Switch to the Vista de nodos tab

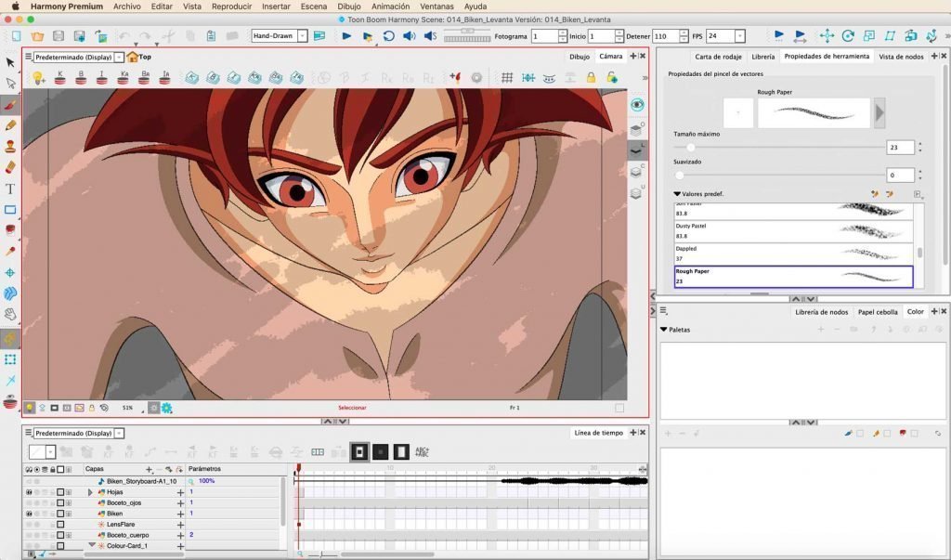[901, 57]
